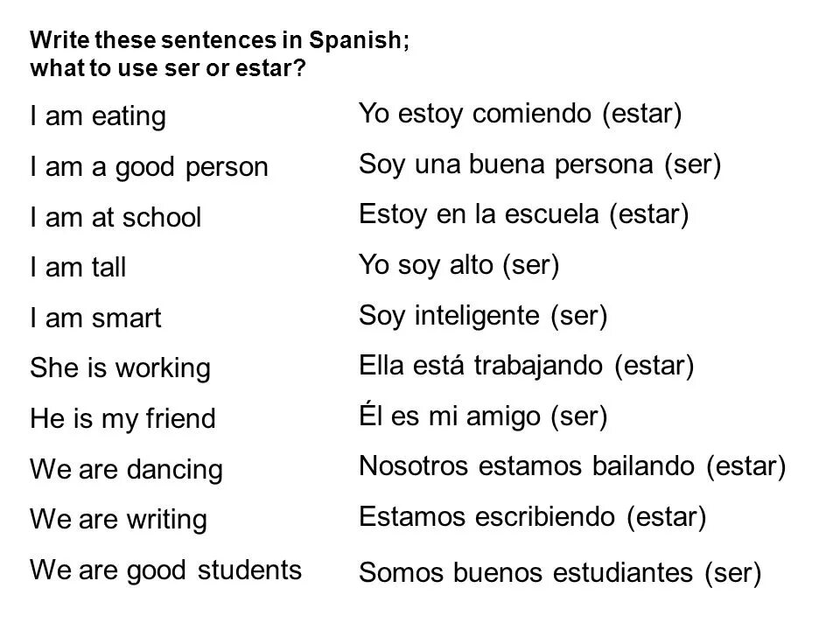
Task: Select the phrase 'I am a good person'
Action: tap(150, 167)
